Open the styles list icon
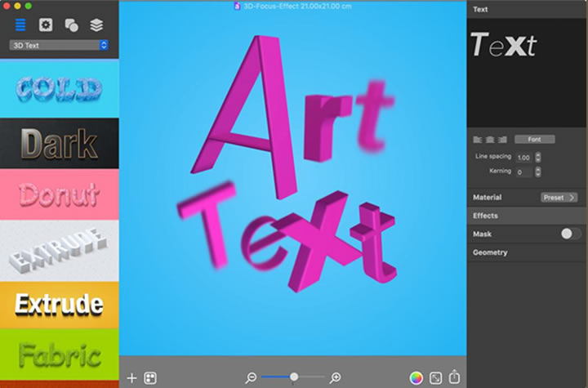 [20, 25]
